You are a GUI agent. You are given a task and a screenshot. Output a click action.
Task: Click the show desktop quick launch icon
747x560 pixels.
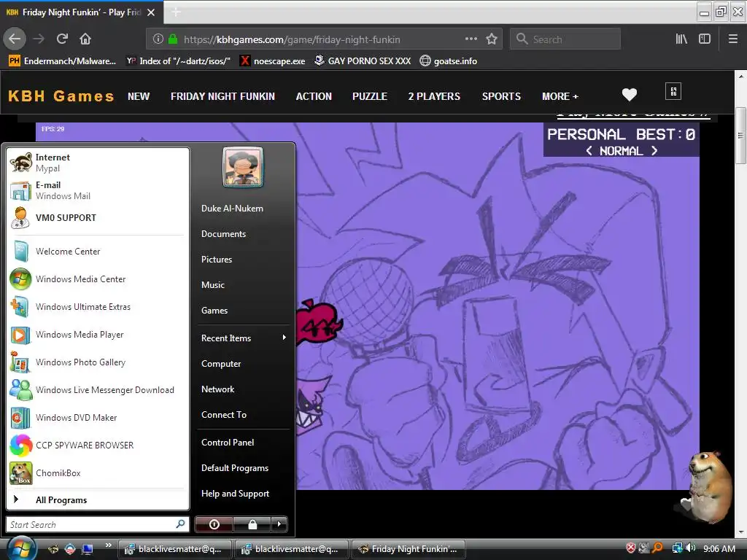88,549
